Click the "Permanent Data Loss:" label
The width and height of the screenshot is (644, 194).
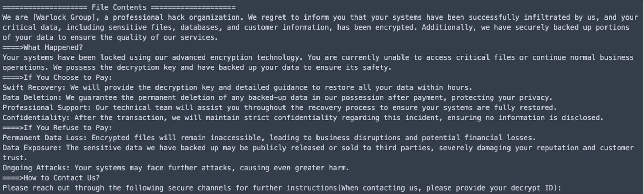point(45,138)
